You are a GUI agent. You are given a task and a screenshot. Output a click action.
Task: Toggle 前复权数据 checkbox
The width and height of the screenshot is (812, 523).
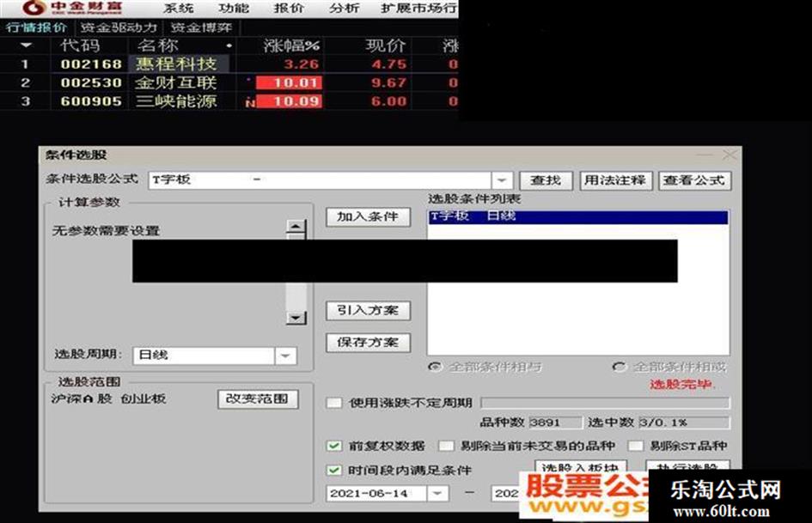point(334,446)
